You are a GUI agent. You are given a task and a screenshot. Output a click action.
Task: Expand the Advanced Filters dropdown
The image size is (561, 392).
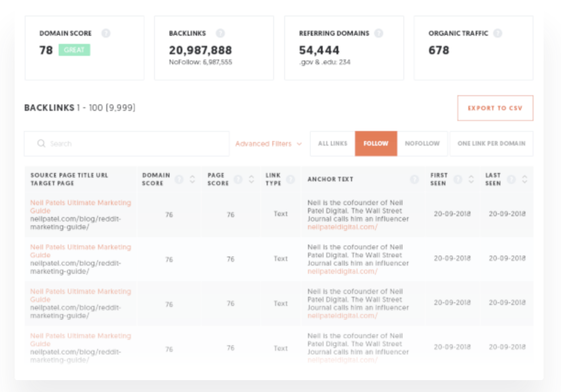[269, 144]
